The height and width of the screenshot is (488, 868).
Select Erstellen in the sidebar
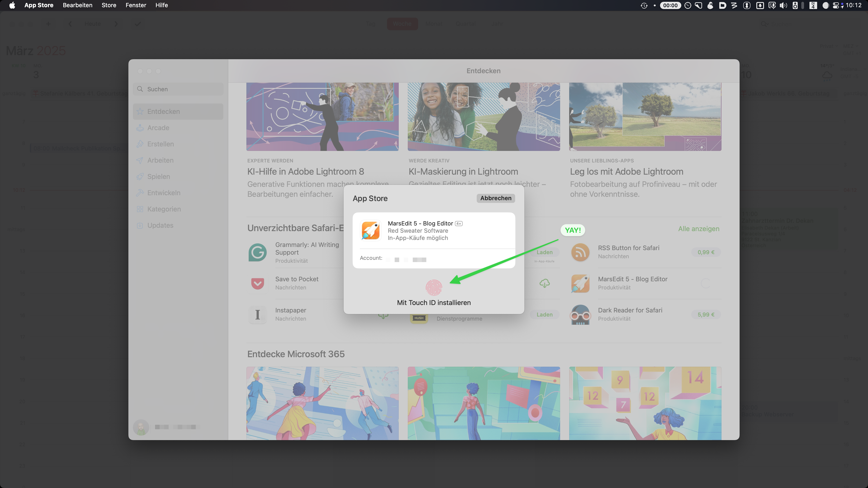(x=160, y=144)
